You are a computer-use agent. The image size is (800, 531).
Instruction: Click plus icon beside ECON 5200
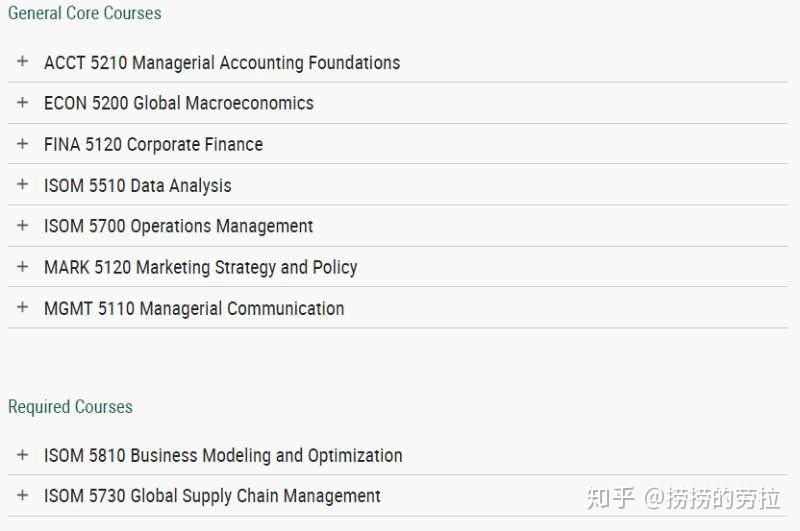pyautogui.click(x=22, y=103)
